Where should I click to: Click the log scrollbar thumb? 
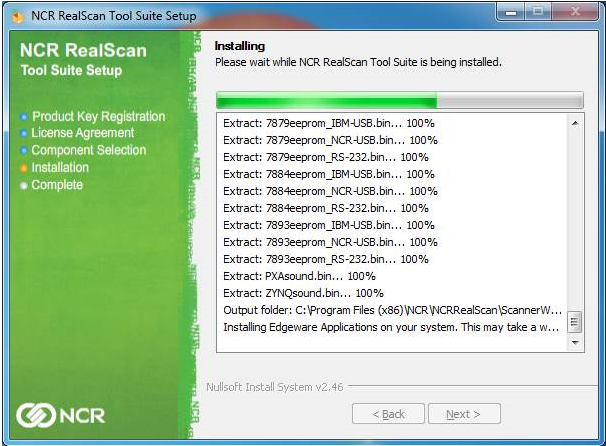click(x=575, y=322)
